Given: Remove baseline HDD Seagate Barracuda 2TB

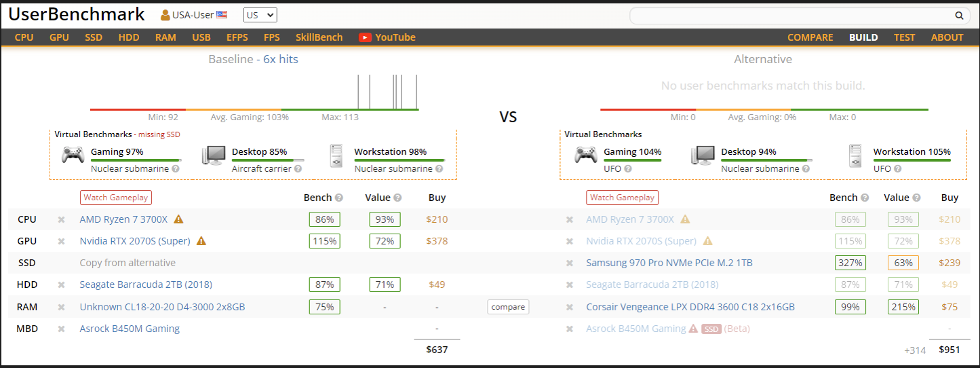Looking at the screenshot, I should coord(61,284).
